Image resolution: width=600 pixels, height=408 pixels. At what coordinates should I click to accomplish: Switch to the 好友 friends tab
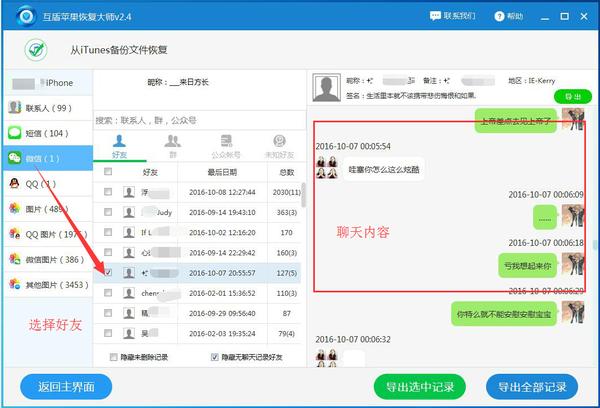(x=119, y=147)
